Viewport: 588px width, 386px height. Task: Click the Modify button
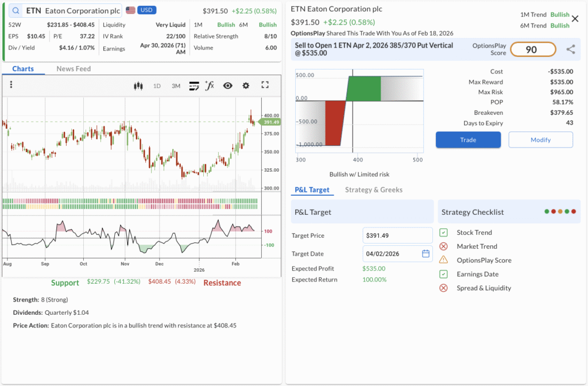540,140
